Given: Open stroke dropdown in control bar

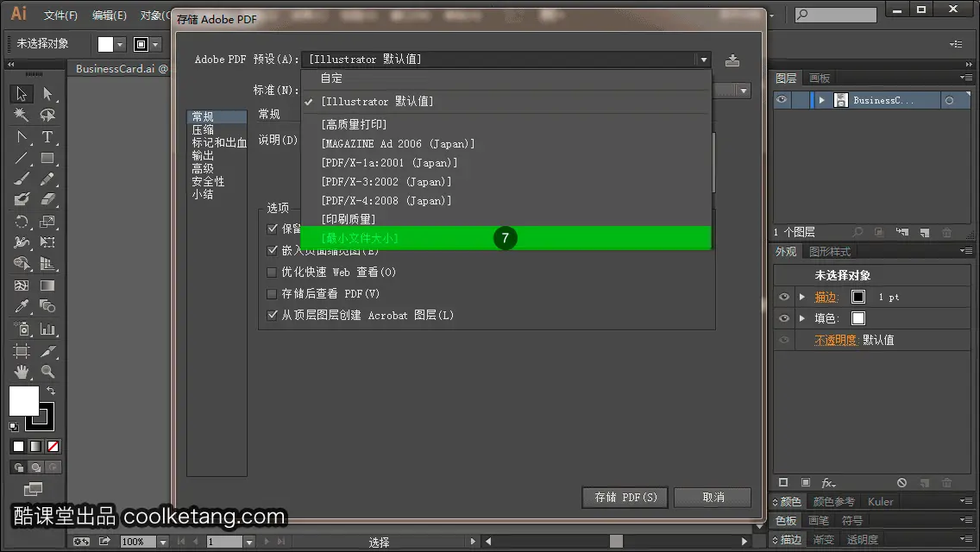Looking at the screenshot, I should 155,44.
